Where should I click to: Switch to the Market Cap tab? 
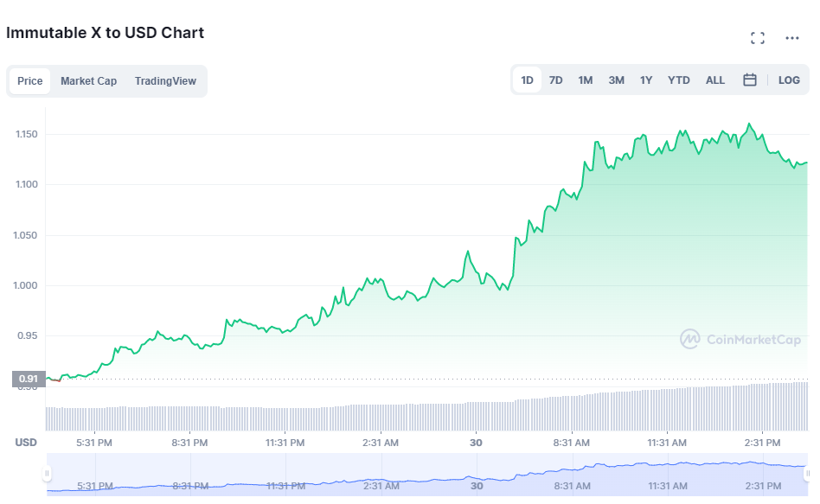88,81
